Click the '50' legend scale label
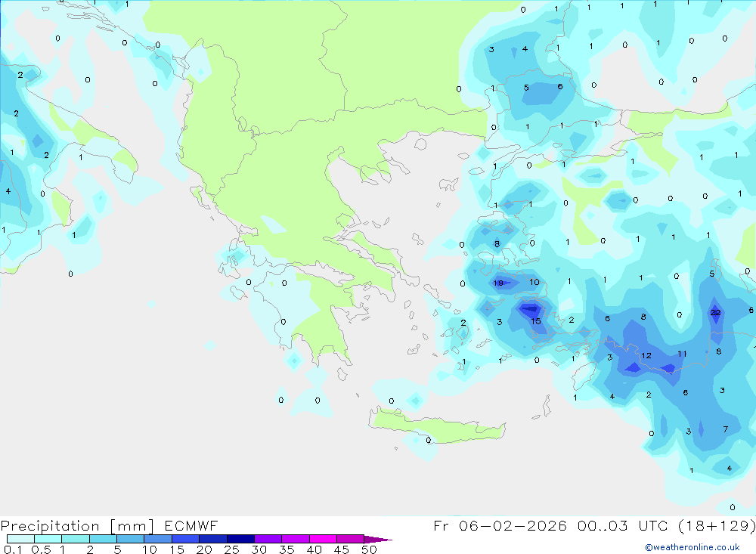The height and width of the screenshot is (554, 756). pyautogui.click(x=369, y=549)
